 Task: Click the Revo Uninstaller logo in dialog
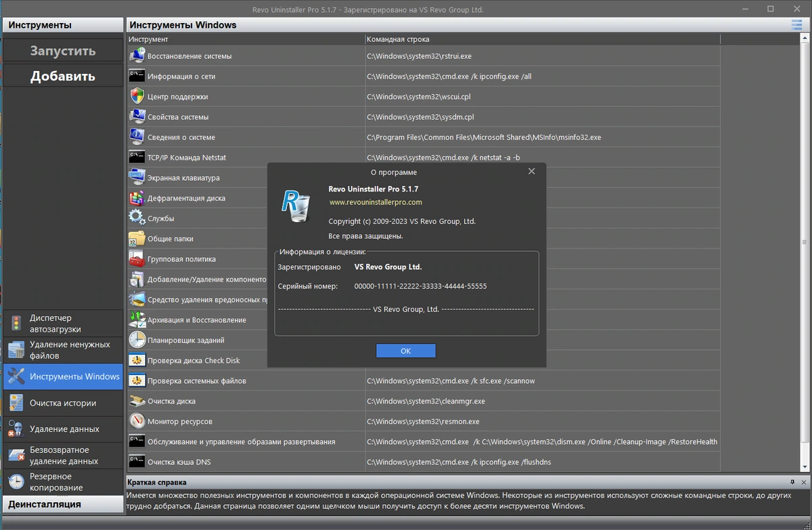[296, 206]
